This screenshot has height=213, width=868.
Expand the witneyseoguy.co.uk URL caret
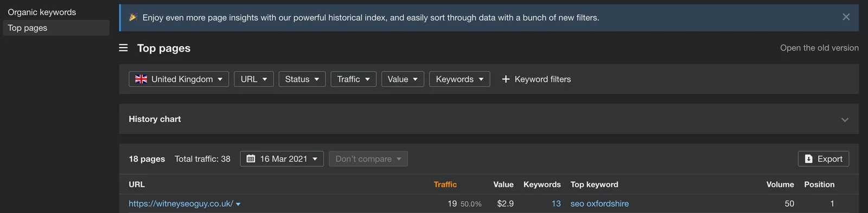click(x=238, y=204)
